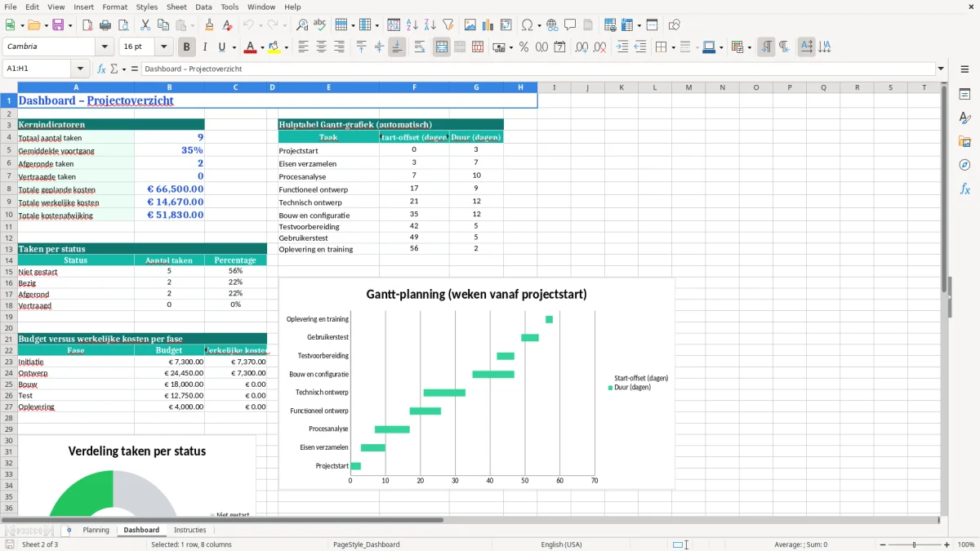Switch to the Planning sheet tab
This screenshot has height=551, width=980.
click(x=96, y=530)
